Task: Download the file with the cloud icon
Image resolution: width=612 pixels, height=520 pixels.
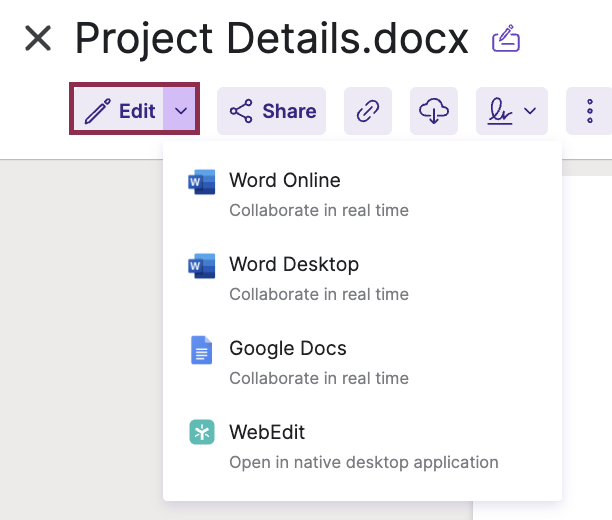Action: (434, 111)
